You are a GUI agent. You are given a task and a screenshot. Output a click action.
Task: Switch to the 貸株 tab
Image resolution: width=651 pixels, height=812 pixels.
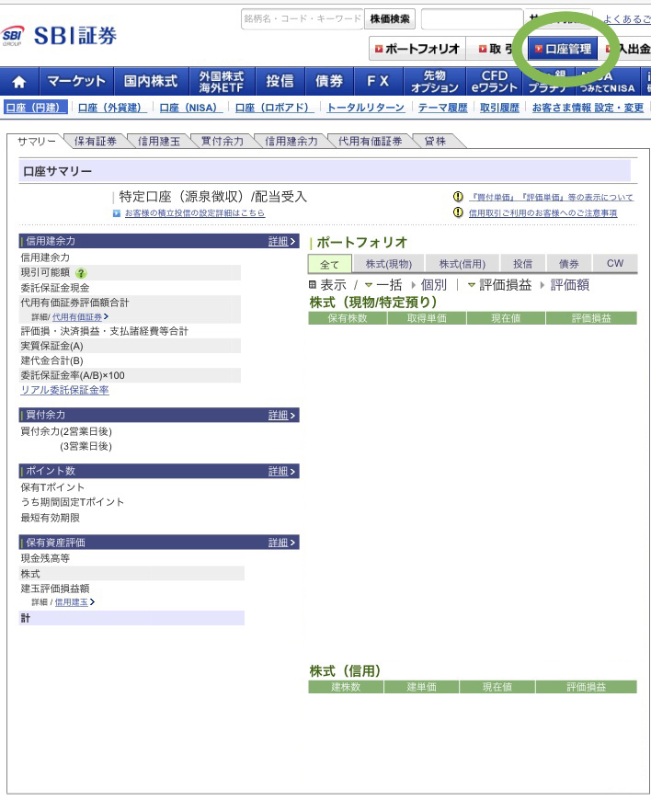[435, 142]
